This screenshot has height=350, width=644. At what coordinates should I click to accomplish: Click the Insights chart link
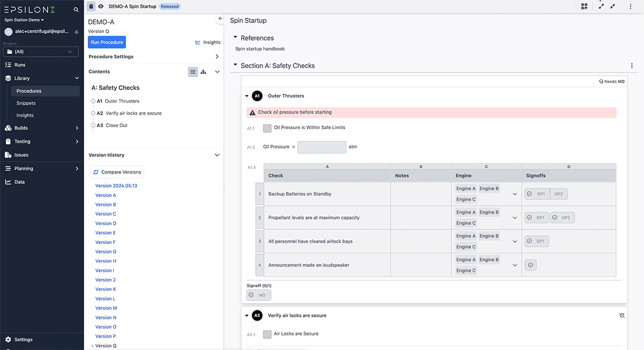click(208, 42)
